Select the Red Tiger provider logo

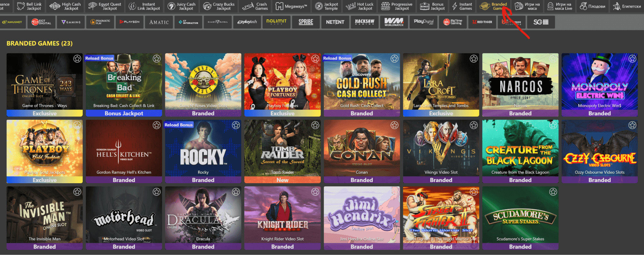(x=482, y=22)
